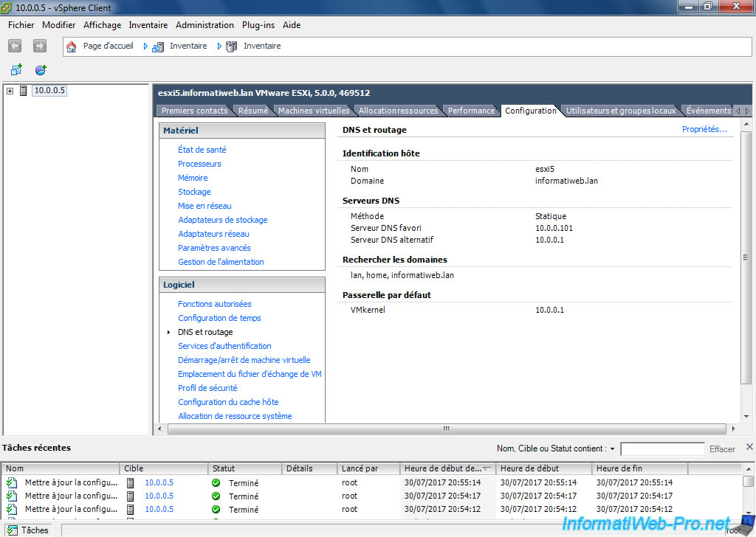
Task: Open the Mémoire hardware link
Action: (x=193, y=178)
